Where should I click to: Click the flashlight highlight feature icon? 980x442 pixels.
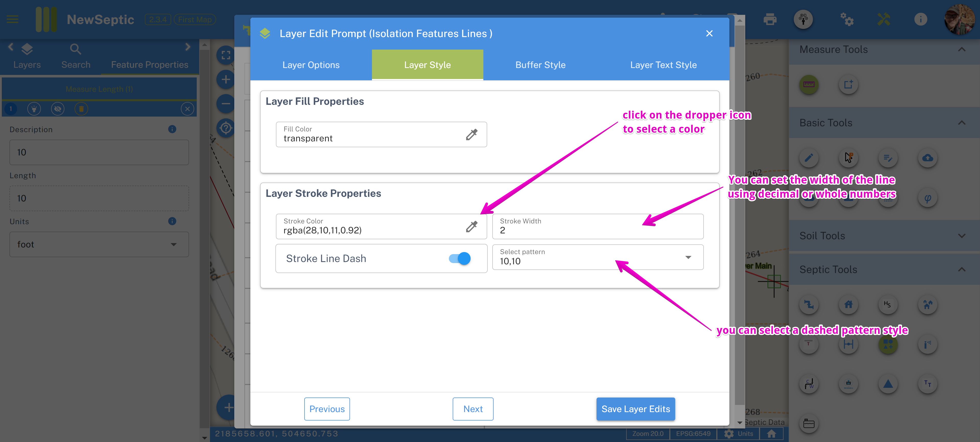[34, 109]
